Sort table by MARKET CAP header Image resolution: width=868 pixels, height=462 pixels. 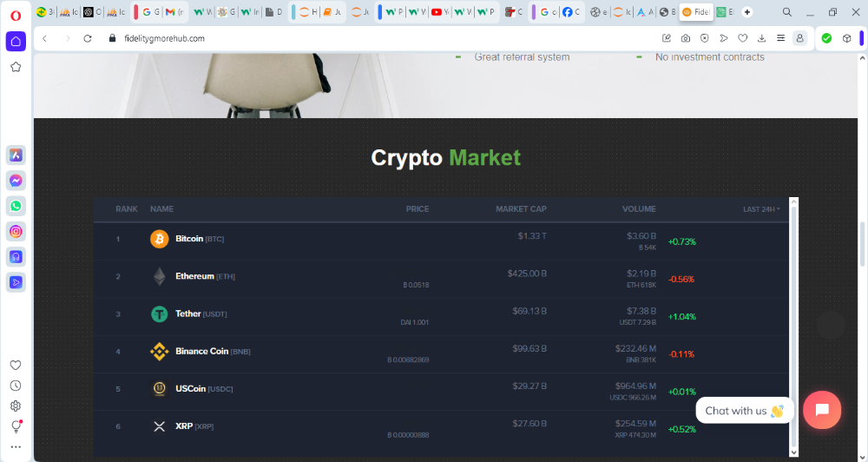tap(521, 209)
